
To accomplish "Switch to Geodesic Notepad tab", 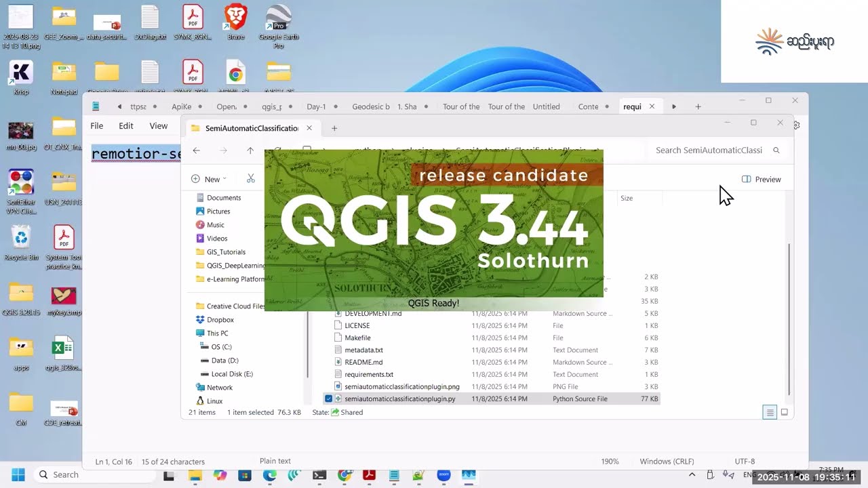I will click(x=371, y=106).
